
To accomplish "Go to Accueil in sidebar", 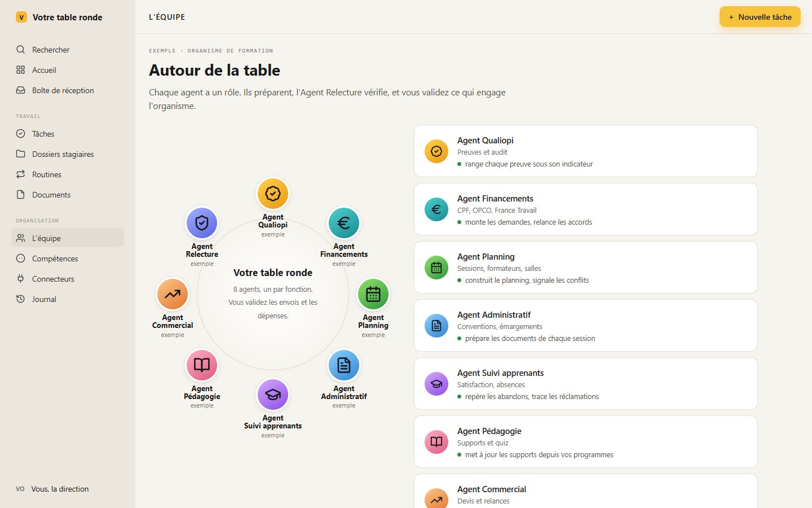I will (68, 70).
